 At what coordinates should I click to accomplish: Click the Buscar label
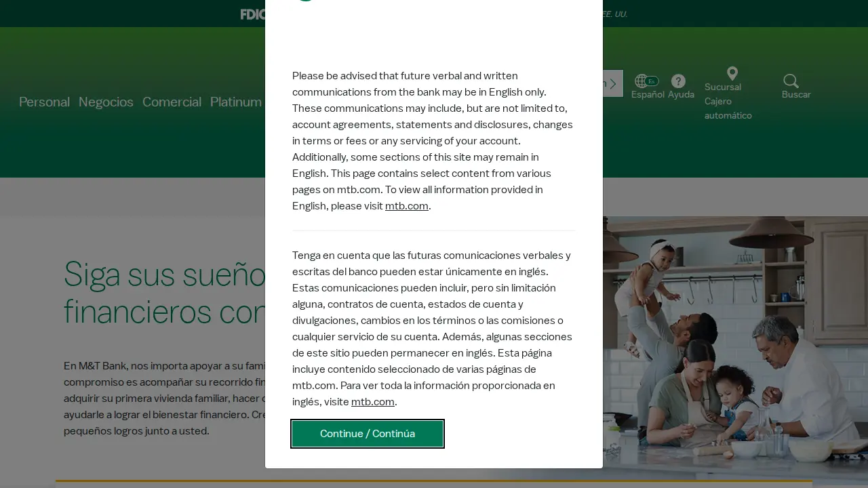pos(796,95)
